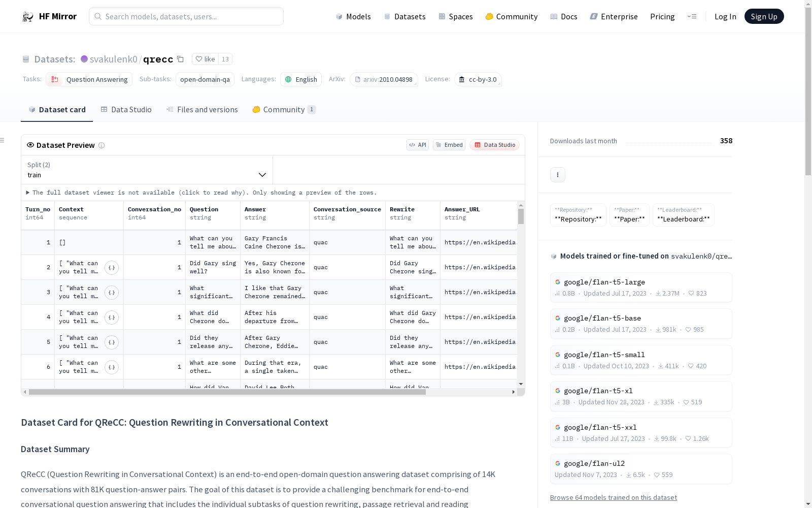Focus the search models, datasets, users field

[186, 16]
